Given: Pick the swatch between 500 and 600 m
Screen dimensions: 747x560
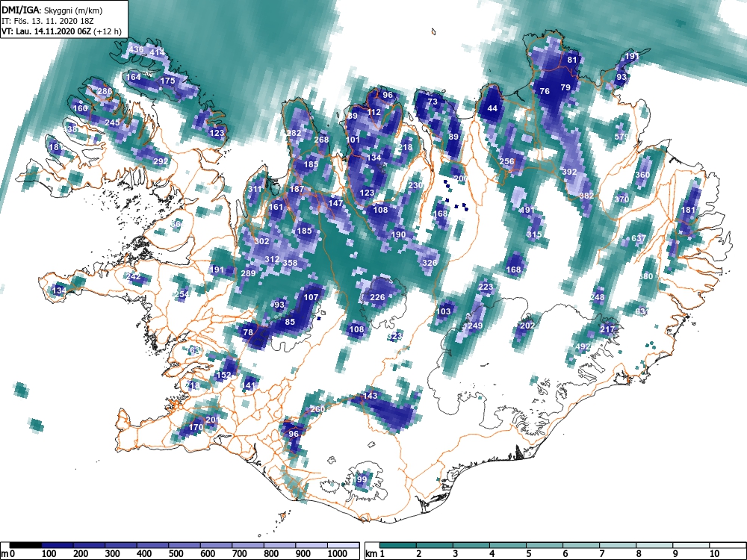Looking at the screenshot, I should [185, 545].
